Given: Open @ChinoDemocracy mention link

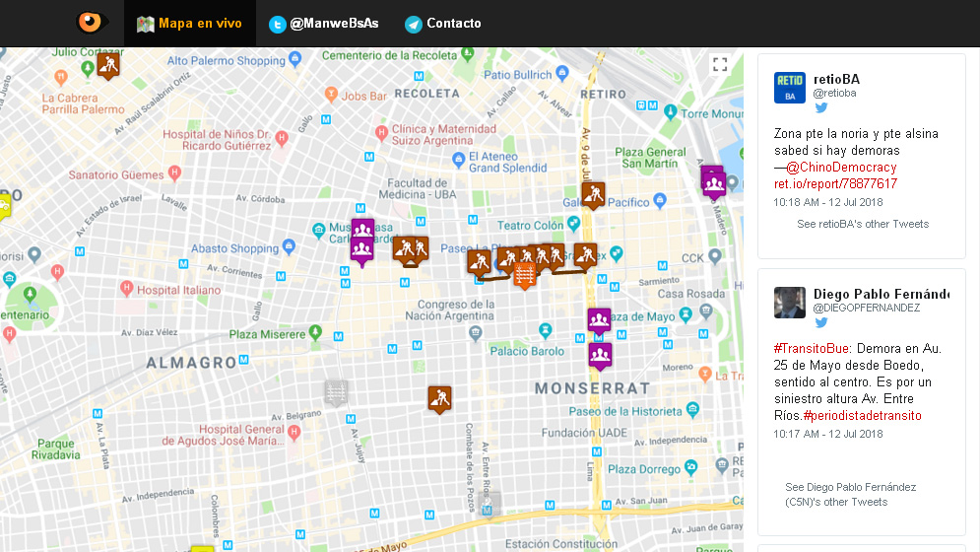Looking at the screenshot, I should (841, 168).
